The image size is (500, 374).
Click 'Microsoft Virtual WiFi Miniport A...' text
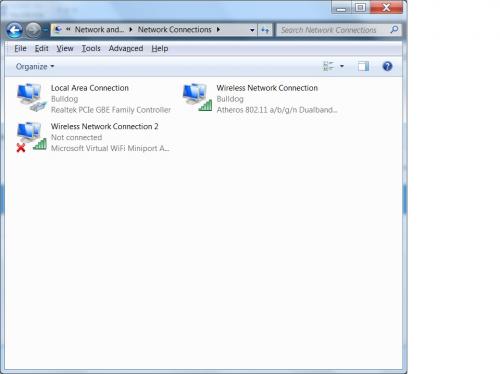coord(110,148)
